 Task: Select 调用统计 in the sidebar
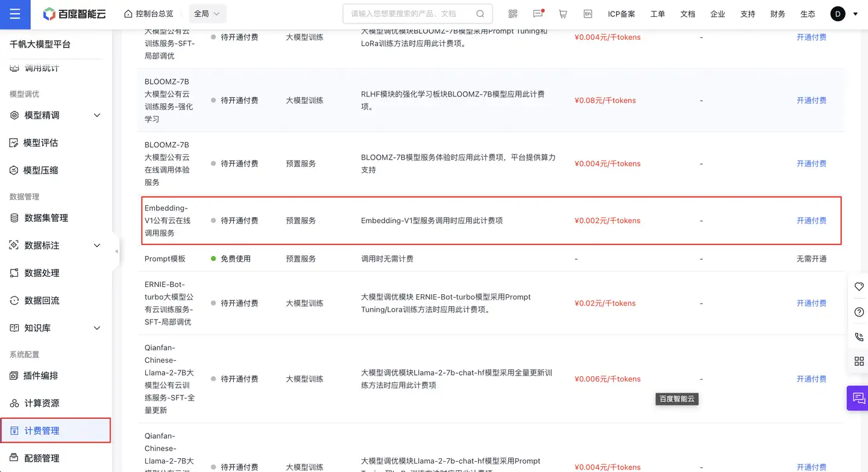coord(42,68)
